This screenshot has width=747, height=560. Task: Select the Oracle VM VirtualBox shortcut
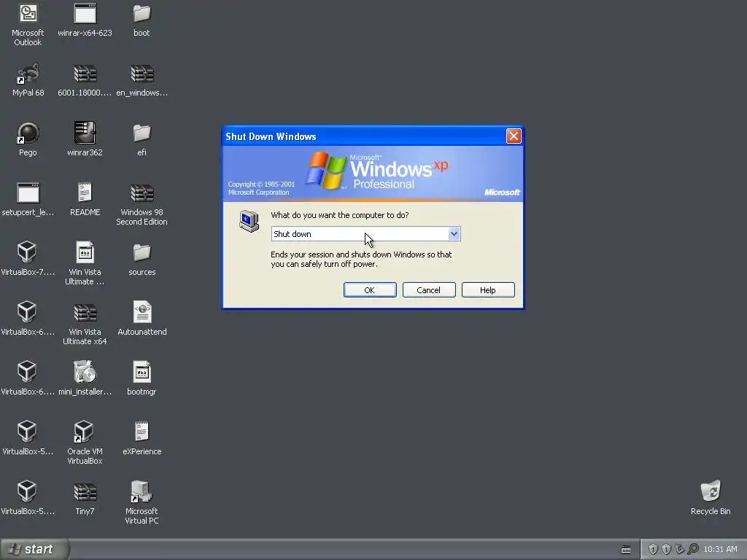(x=84, y=432)
